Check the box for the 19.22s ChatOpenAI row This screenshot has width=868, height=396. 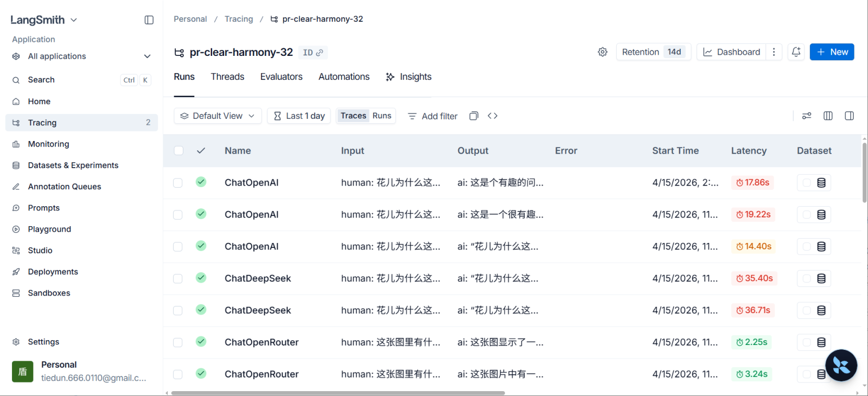pyautogui.click(x=177, y=215)
